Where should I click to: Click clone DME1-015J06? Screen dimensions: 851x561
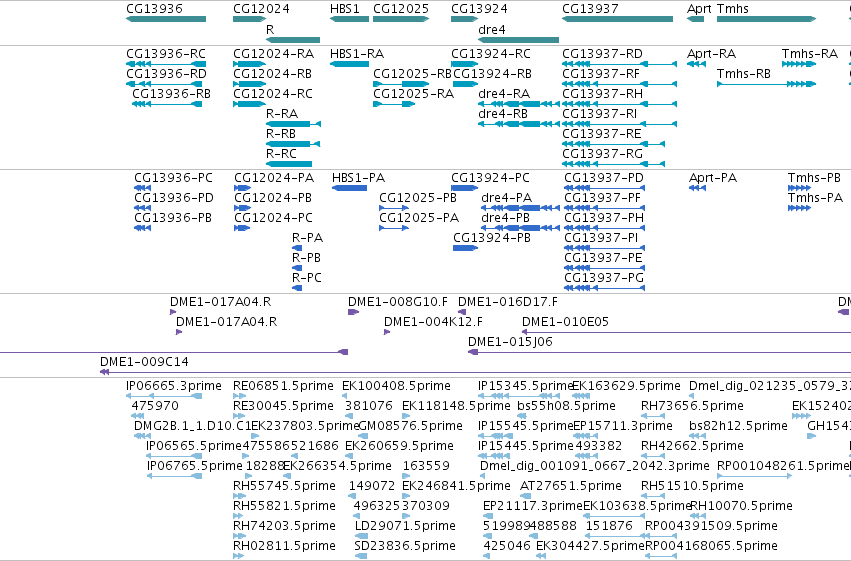coord(659,352)
